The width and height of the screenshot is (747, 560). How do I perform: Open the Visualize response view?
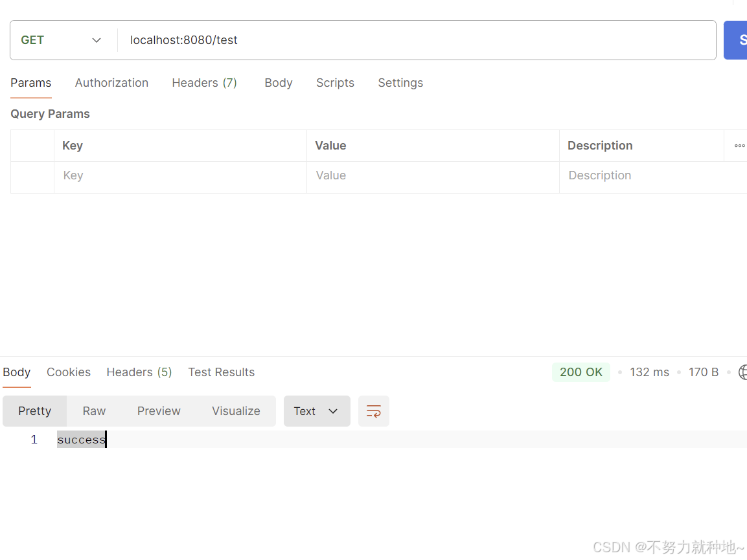point(236,410)
